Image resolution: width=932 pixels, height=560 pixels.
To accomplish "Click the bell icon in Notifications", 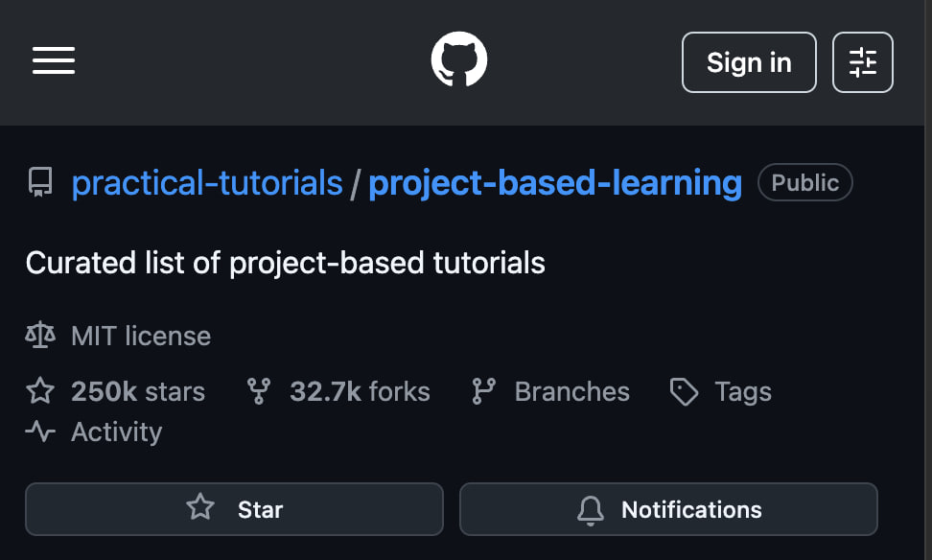I will coord(592,509).
